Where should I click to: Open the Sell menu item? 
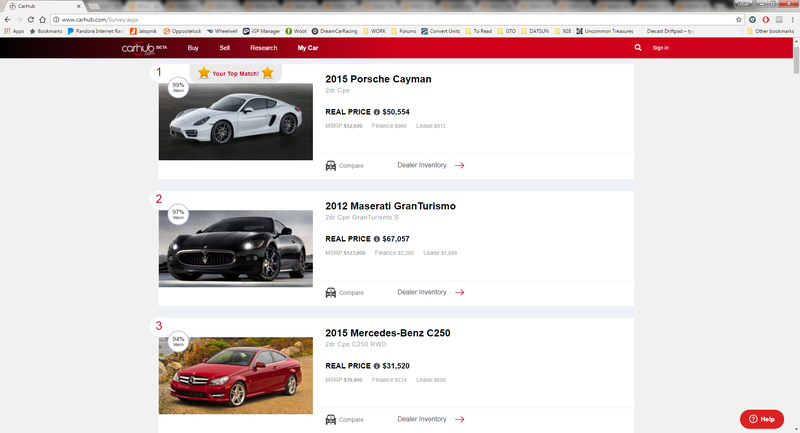(224, 48)
